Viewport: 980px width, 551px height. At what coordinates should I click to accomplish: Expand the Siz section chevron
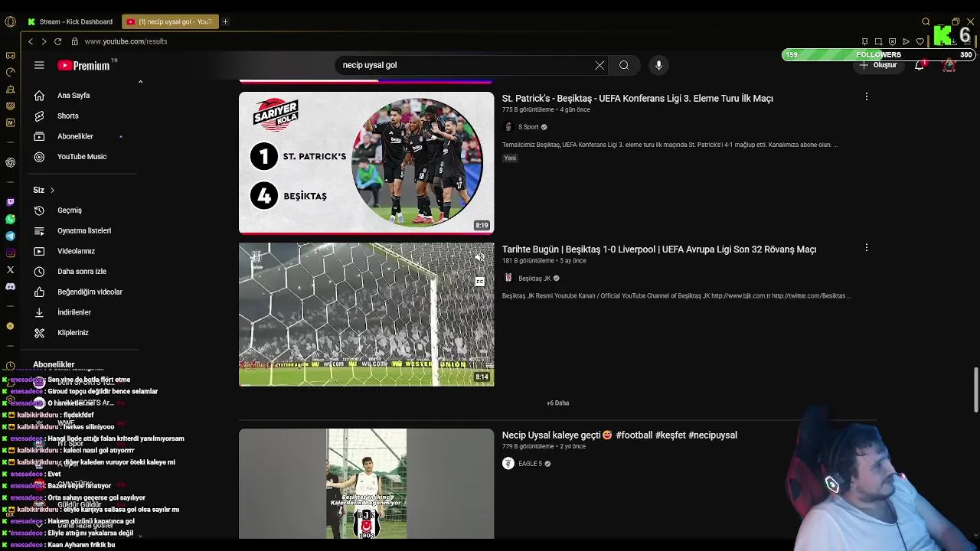[x=52, y=190]
